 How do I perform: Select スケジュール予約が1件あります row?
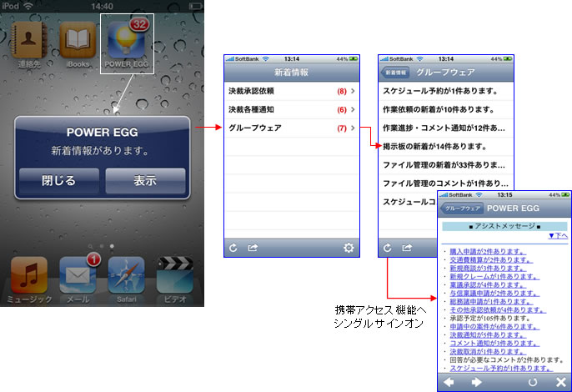[x=446, y=91]
